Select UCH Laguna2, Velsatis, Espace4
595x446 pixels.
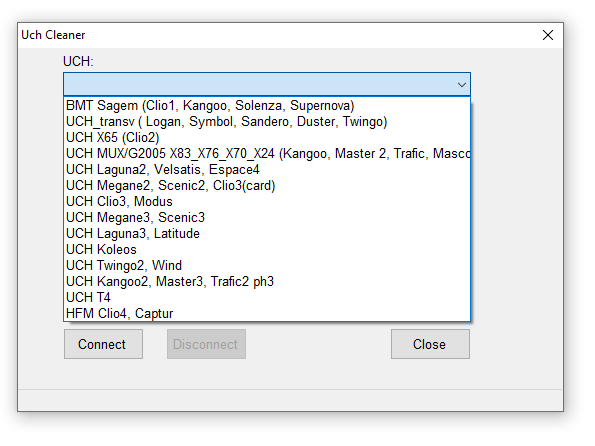click(x=267, y=169)
